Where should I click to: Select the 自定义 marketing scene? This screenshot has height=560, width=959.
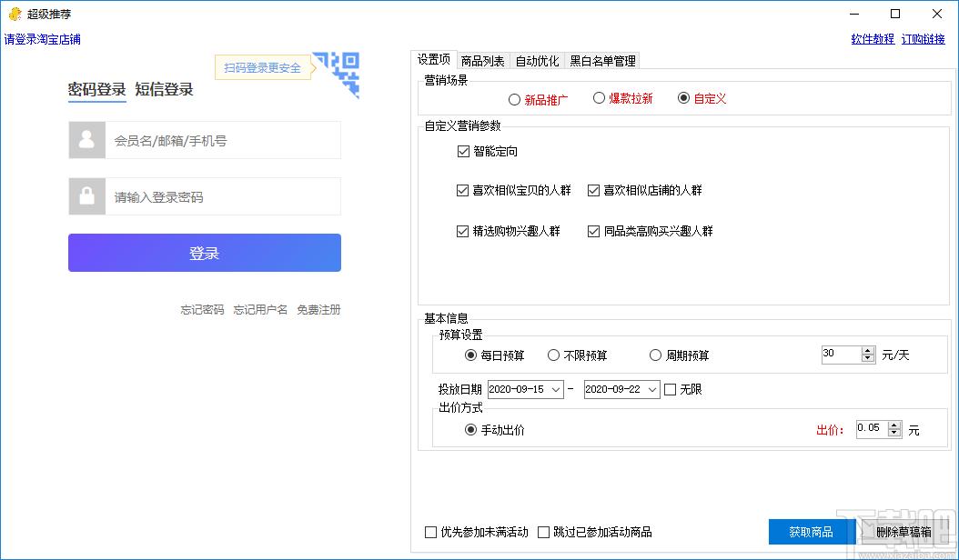(702, 98)
